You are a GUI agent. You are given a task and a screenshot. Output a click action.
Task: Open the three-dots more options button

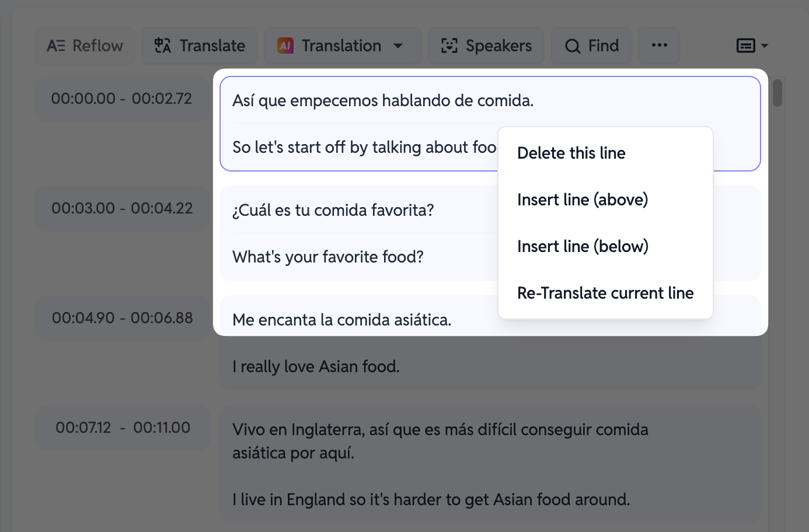659,45
